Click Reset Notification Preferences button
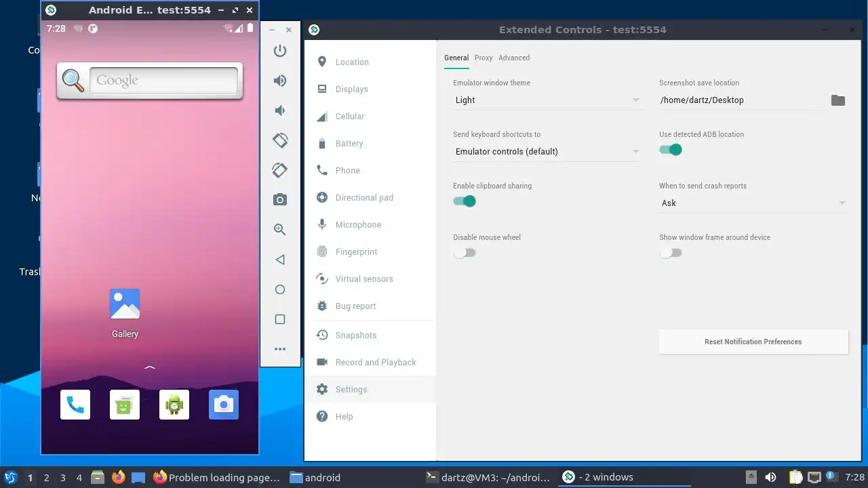The width and height of the screenshot is (868, 488). click(x=753, y=342)
